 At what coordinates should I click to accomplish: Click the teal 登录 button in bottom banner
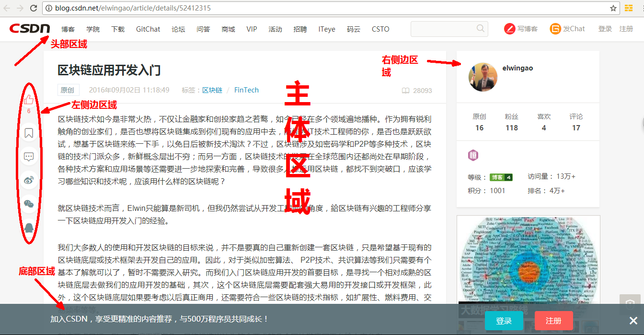pyautogui.click(x=504, y=321)
